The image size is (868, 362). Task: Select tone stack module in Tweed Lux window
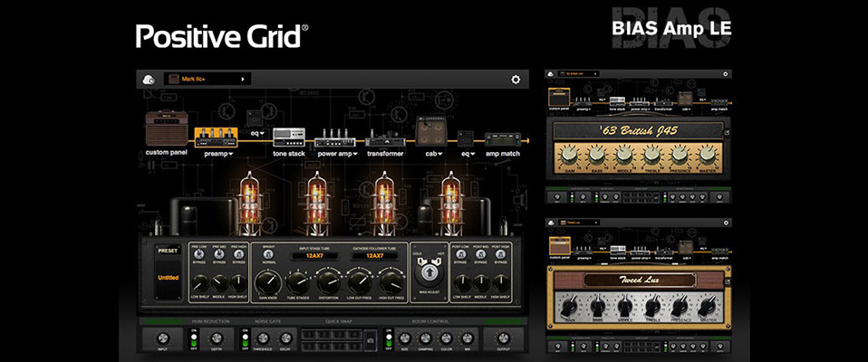(618, 250)
